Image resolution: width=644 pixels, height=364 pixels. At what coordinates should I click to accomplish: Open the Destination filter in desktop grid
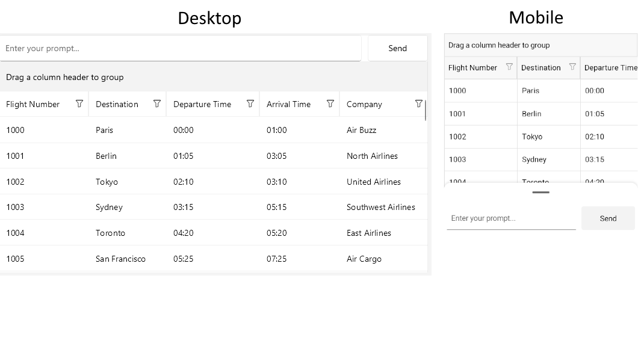157,103
